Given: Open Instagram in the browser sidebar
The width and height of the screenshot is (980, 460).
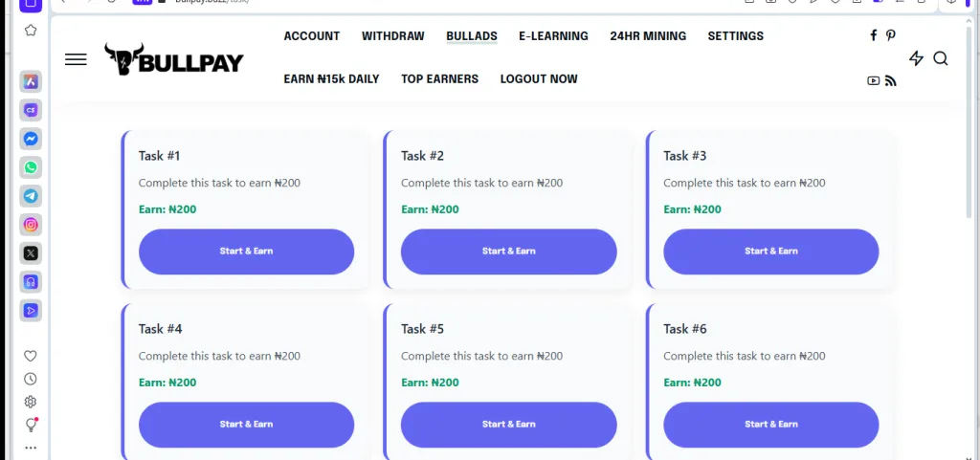Looking at the screenshot, I should coord(31,225).
